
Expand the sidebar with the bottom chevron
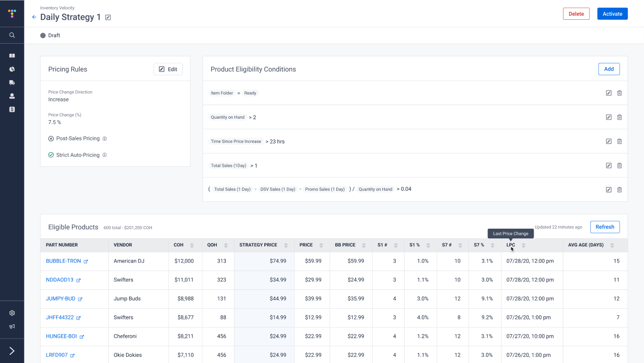(x=12, y=350)
